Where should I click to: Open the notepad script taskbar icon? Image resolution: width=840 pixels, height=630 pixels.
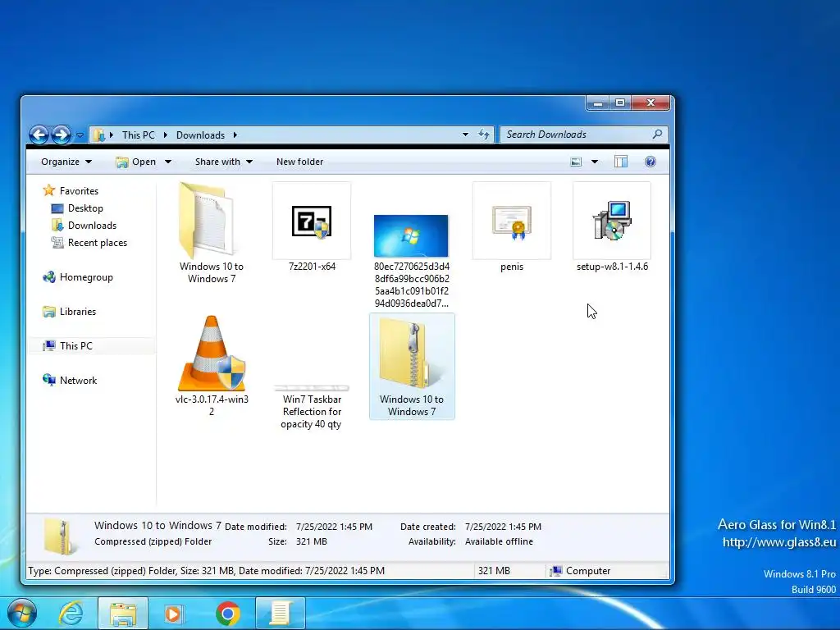point(281,614)
